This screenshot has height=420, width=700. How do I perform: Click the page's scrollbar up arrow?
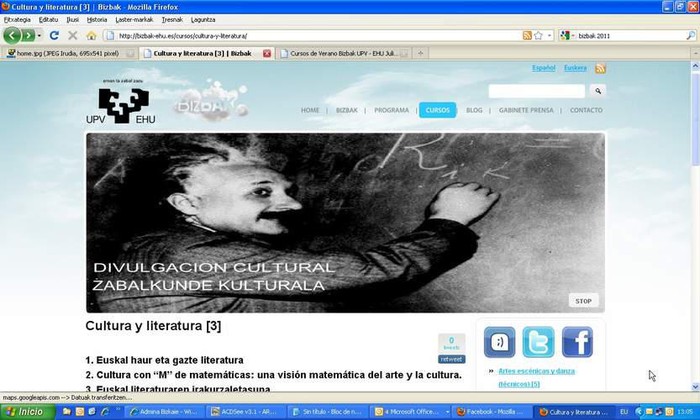(x=695, y=66)
